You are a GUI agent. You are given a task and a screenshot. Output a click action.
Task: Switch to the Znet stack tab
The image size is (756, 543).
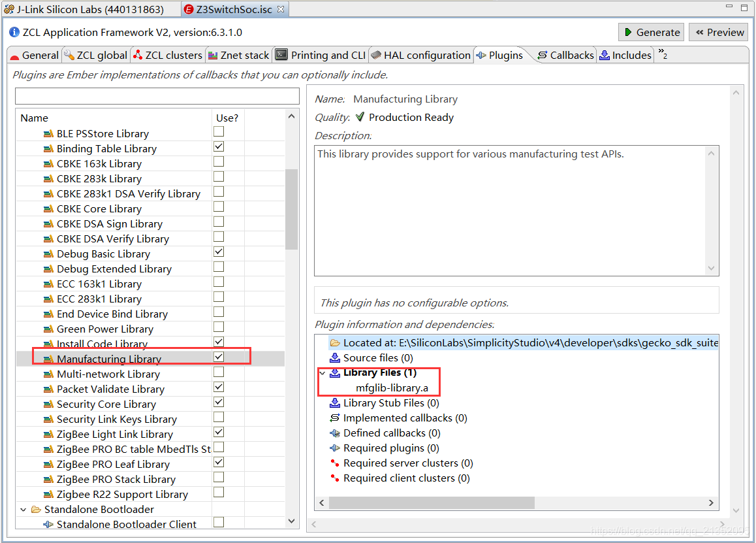(239, 56)
